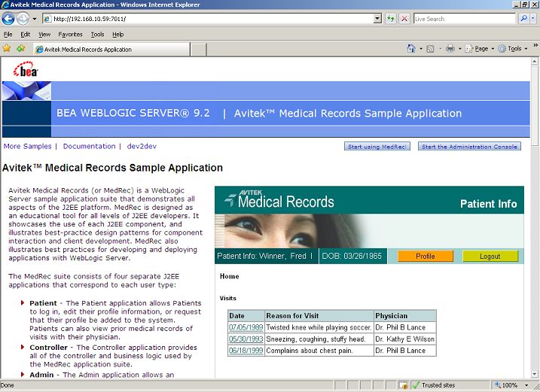Image resolution: width=540 pixels, height=392 pixels.
Task: Open the recent pages dropdown beside Forward
Action: (35, 19)
